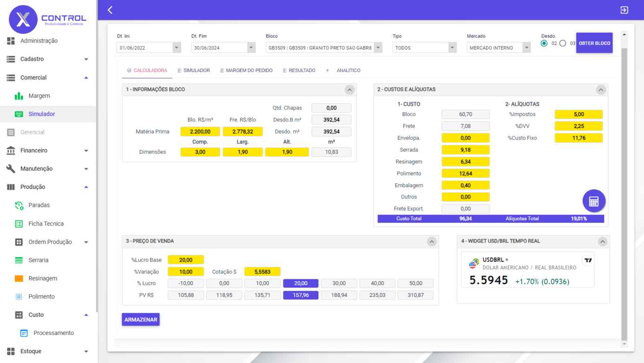Click the back arrow in the top bar

coord(110,10)
